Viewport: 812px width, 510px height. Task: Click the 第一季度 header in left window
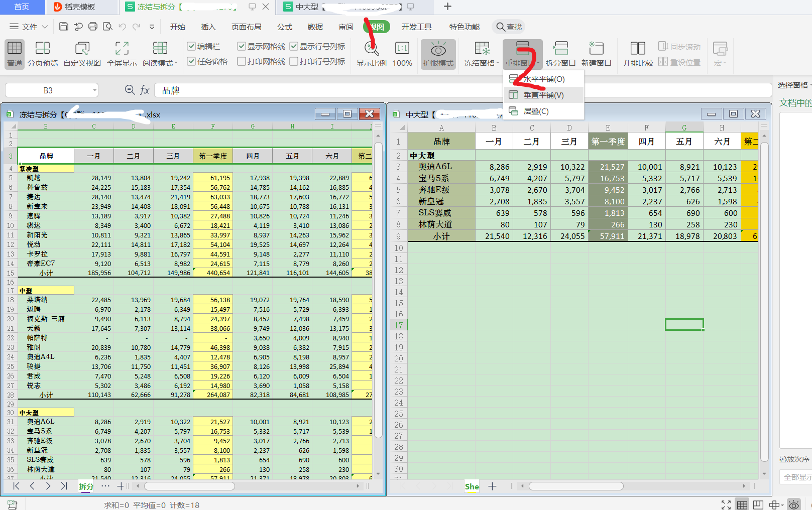(213, 156)
